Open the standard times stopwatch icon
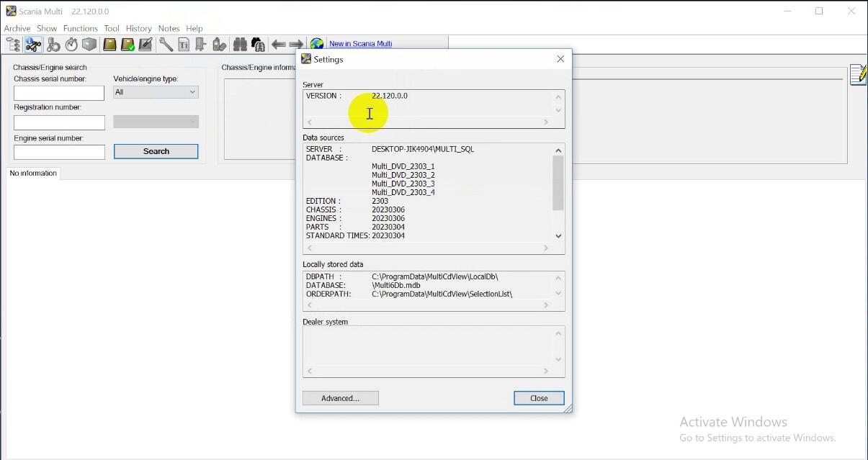The height and width of the screenshot is (460, 868). coord(71,45)
